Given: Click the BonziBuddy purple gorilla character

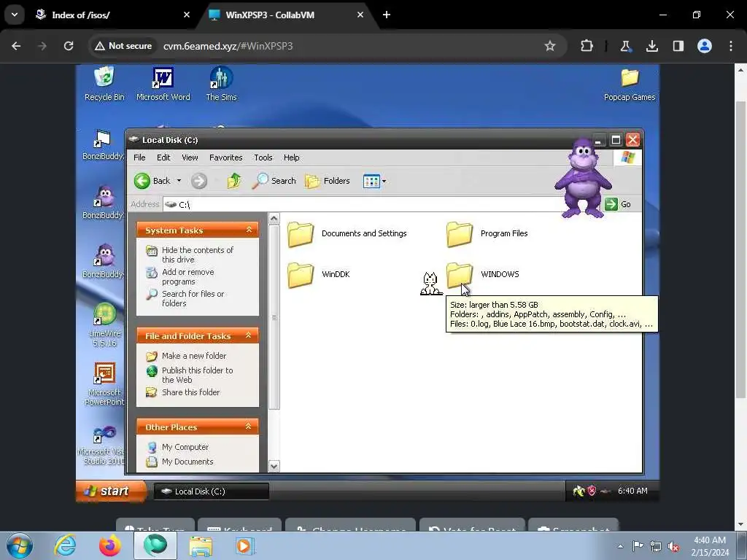Looking at the screenshot, I should (583, 179).
